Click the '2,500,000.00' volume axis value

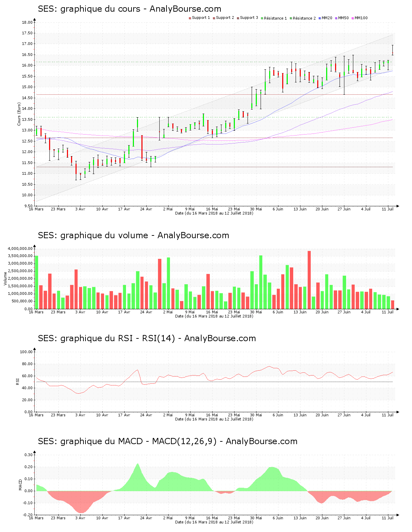20,271
